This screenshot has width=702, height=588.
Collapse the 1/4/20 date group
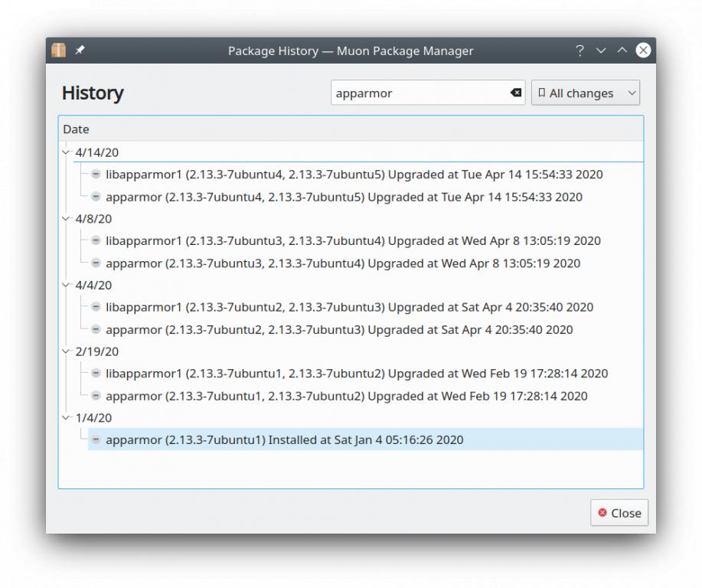coord(67,419)
